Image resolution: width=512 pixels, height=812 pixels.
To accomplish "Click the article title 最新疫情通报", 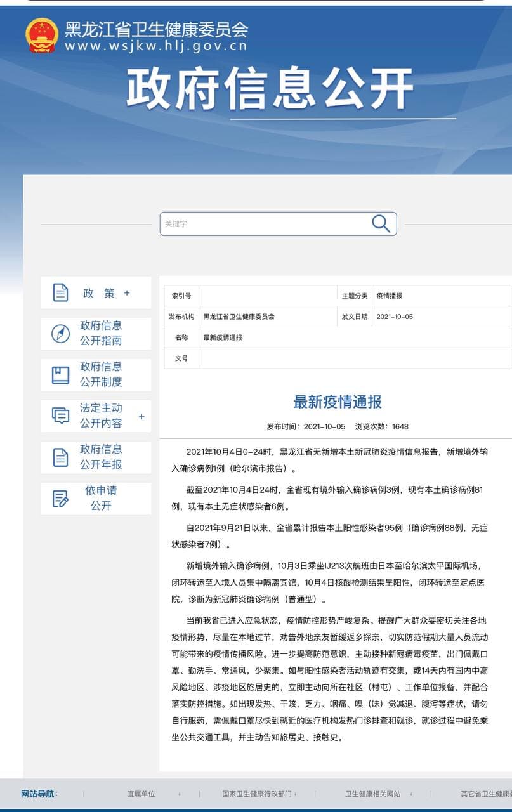I will [338, 402].
